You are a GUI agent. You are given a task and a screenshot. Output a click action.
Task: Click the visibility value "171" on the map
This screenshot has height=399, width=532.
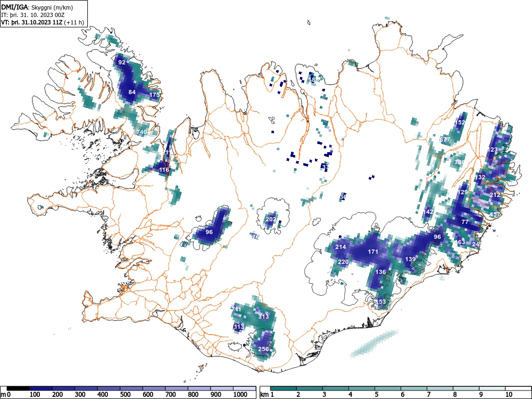point(373,252)
